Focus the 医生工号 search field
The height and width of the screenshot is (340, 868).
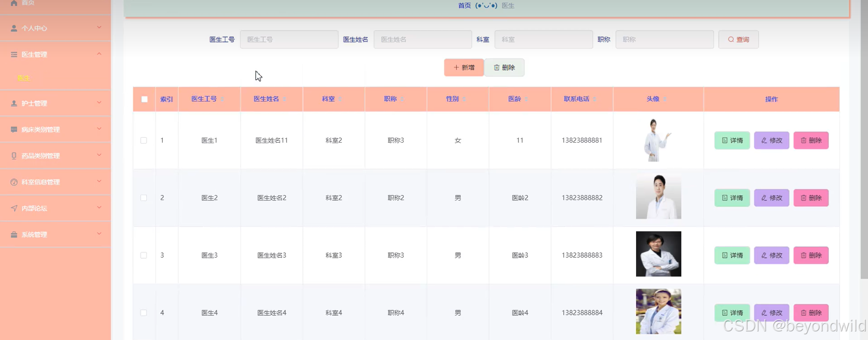click(289, 39)
